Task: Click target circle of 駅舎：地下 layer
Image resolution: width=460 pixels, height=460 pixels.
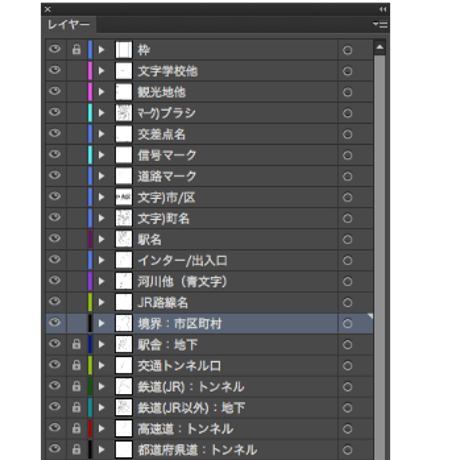Action: (x=347, y=344)
